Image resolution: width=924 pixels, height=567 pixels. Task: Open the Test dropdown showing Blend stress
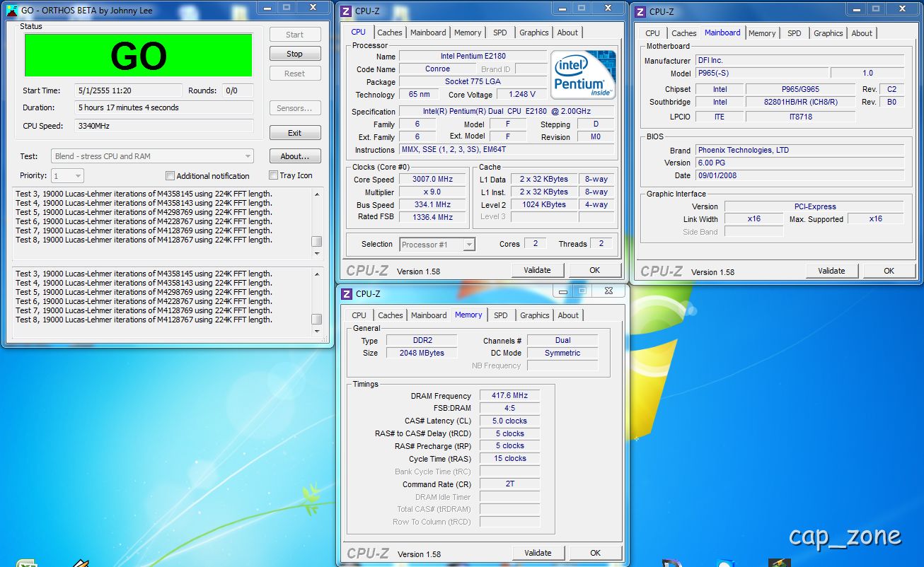[152, 156]
